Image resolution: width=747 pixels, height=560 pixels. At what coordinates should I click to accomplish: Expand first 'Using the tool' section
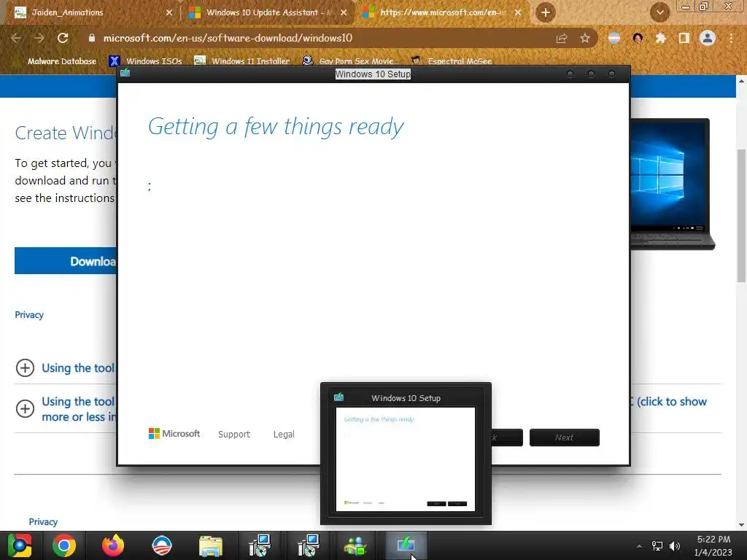click(x=25, y=368)
